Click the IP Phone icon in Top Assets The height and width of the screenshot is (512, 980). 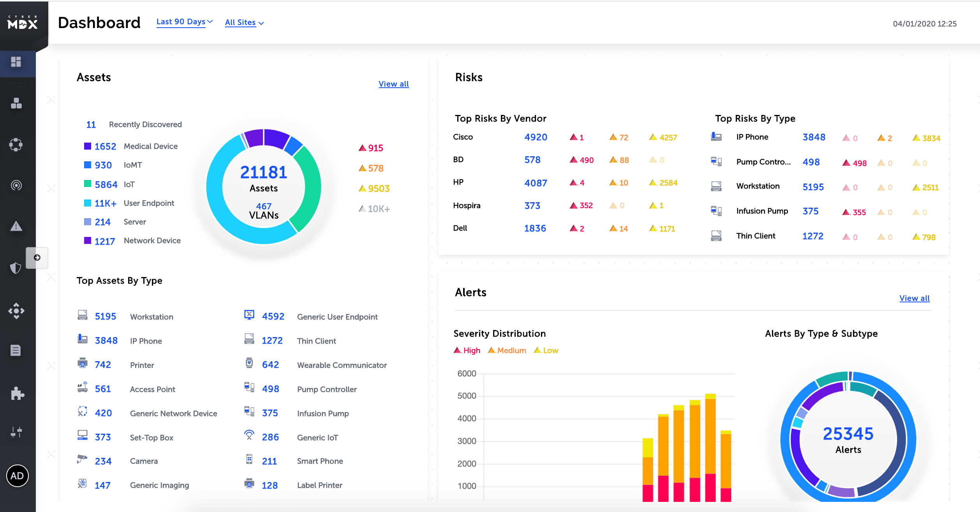tap(83, 339)
